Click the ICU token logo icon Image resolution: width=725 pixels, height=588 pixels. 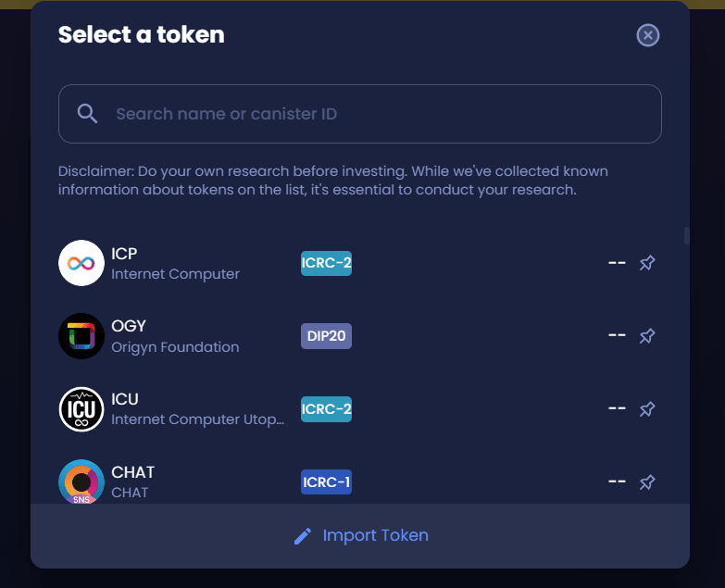(x=81, y=409)
